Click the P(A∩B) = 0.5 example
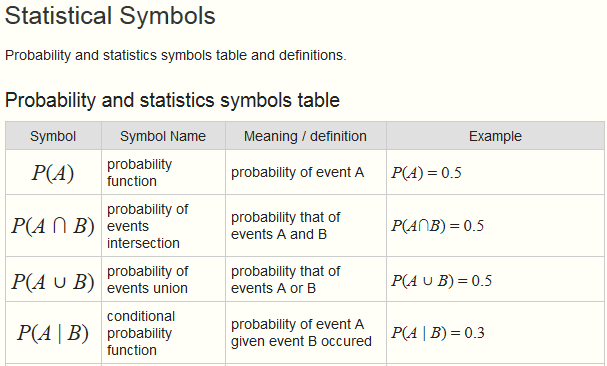The image size is (607, 366). [x=437, y=226]
